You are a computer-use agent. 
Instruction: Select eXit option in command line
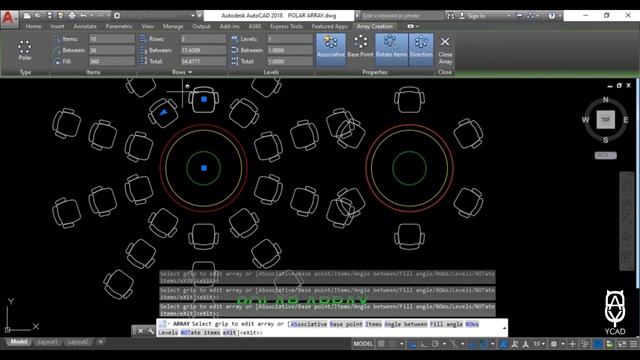coord(229,333)
